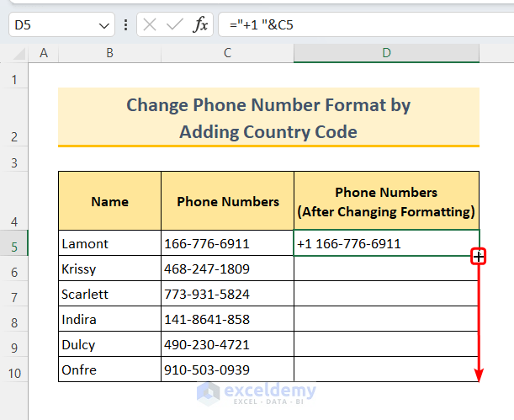Select the cell with 490-230-4721
Screen dimensions: 514x420
coord(227,344)
